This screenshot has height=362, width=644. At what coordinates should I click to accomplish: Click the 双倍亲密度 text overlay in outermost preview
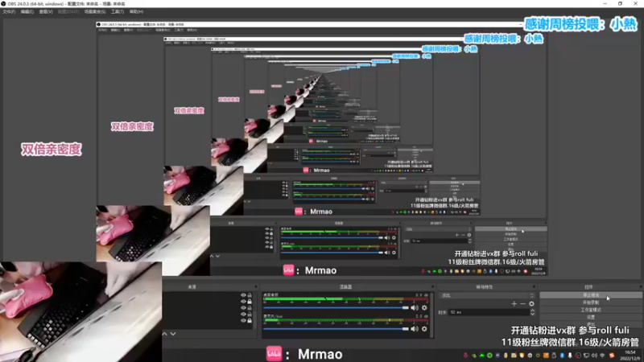52,150
